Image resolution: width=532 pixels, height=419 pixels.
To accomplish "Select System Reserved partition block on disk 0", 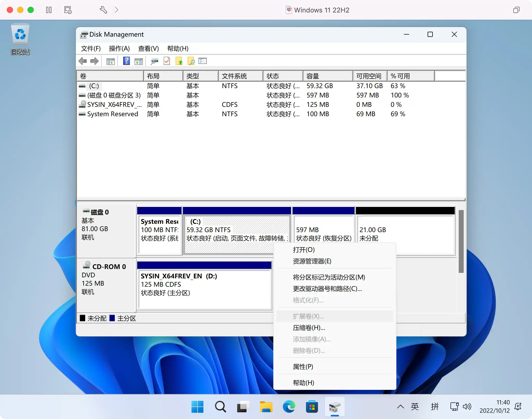I will point(159,231).
